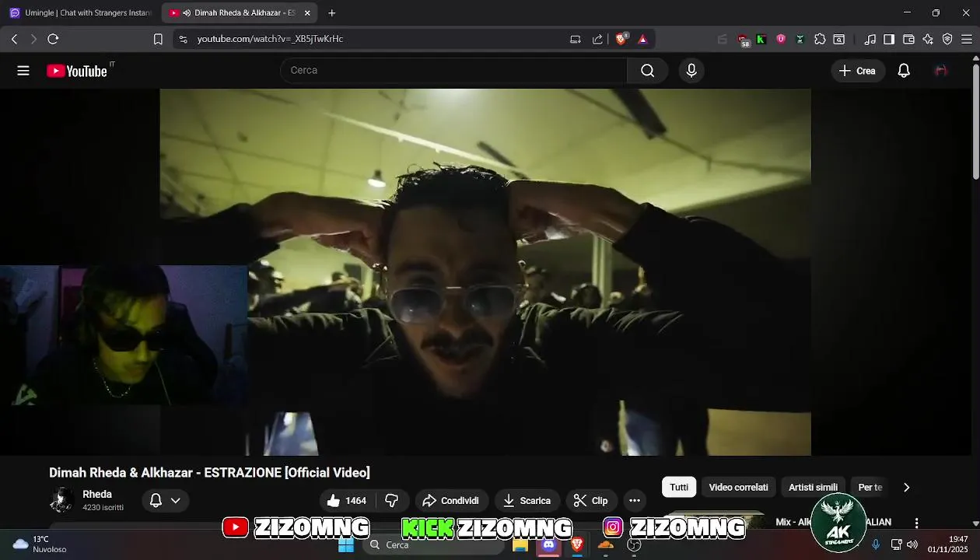Show more filter chips with right chevron
980x560 pixels.
click(906, 488)
